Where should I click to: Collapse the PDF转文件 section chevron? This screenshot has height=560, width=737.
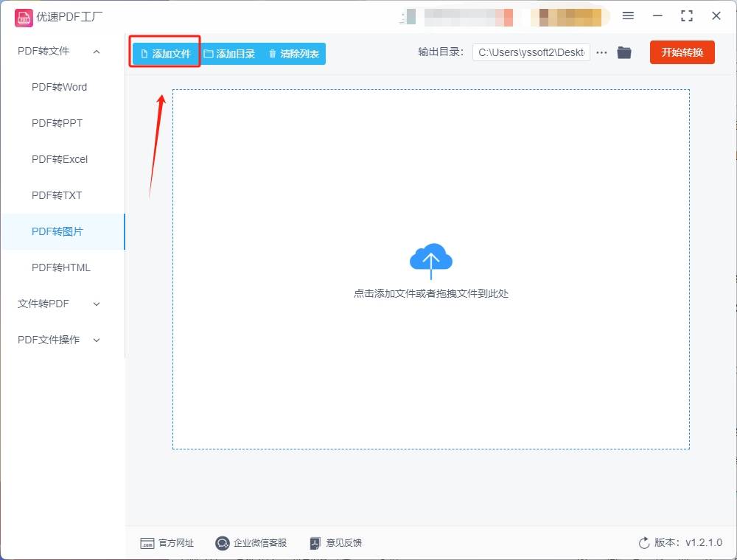tap(97, 52)
